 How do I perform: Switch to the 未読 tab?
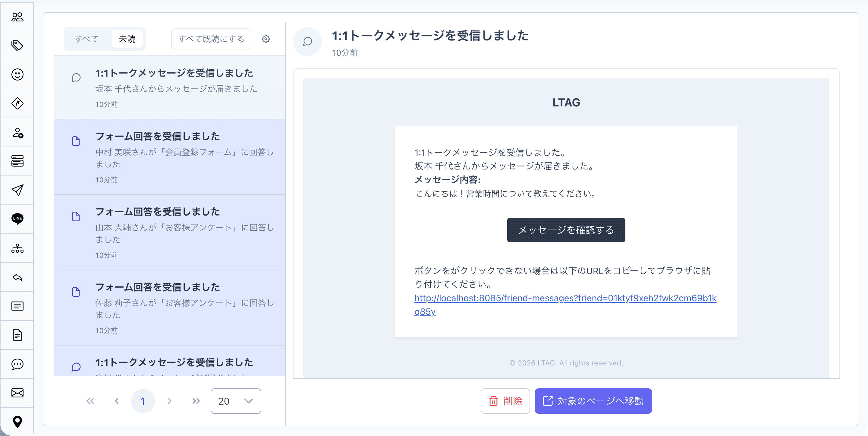(x=127, y=39)
